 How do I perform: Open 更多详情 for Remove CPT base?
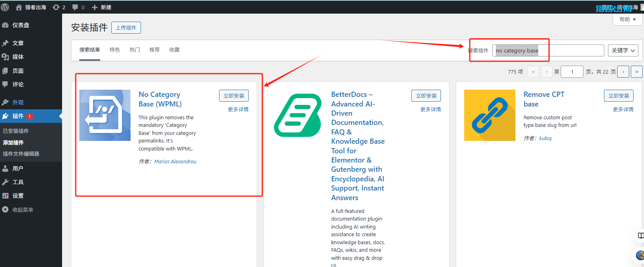click(623, 109)
